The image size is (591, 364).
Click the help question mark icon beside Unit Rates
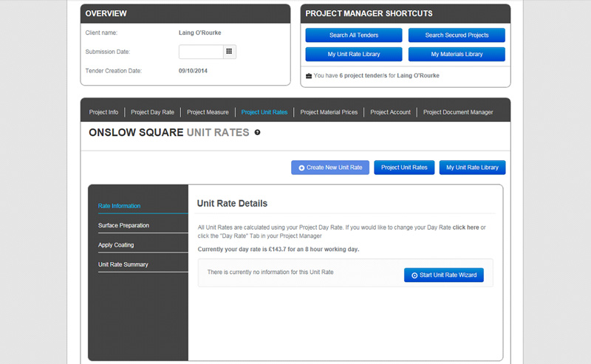click(x=258, y=133)
